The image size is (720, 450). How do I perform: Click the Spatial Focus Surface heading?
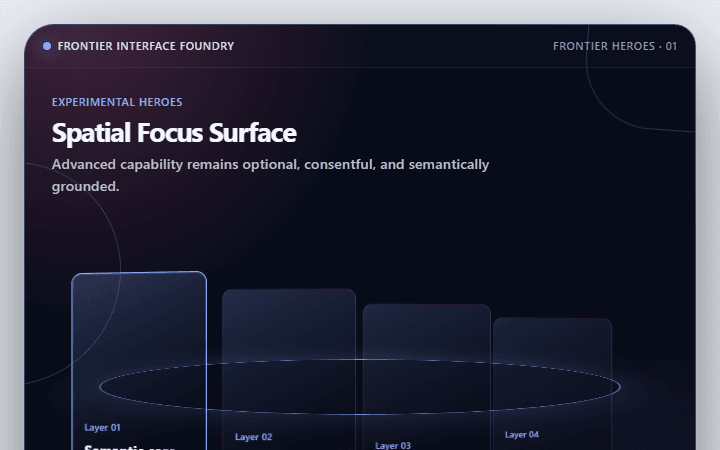174,133
